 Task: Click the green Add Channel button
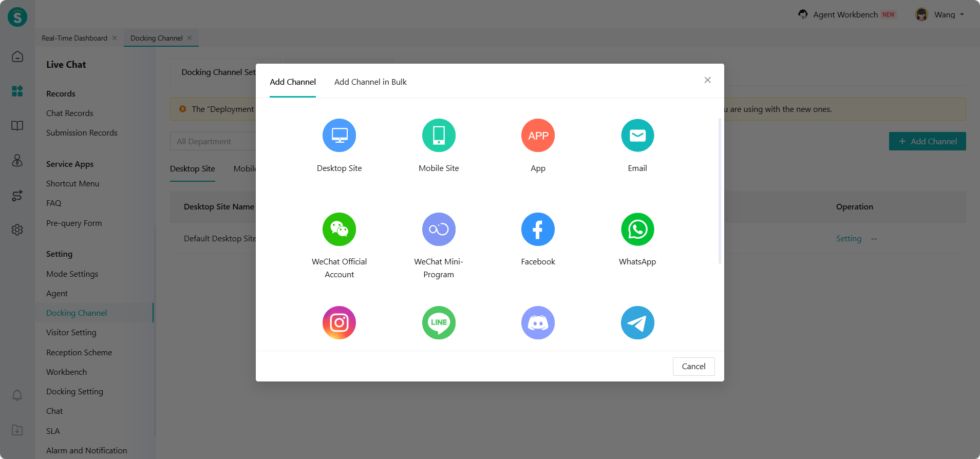[927, 141]
